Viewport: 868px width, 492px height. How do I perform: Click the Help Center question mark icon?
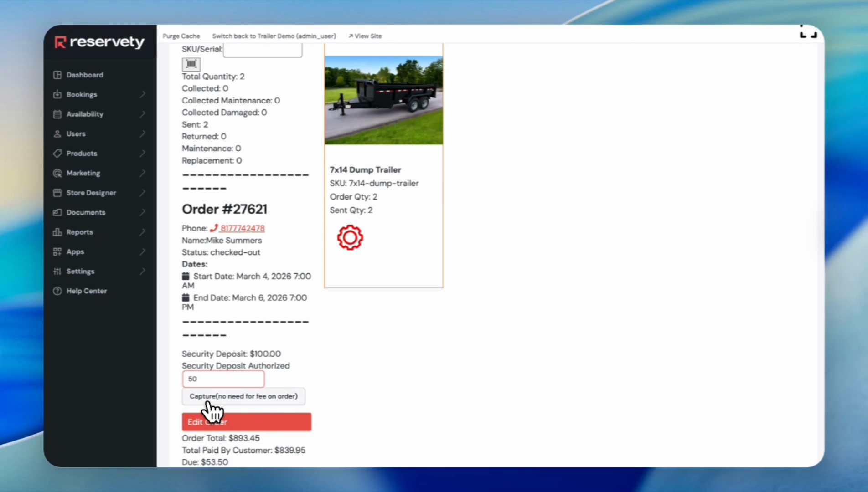(57, 291)
